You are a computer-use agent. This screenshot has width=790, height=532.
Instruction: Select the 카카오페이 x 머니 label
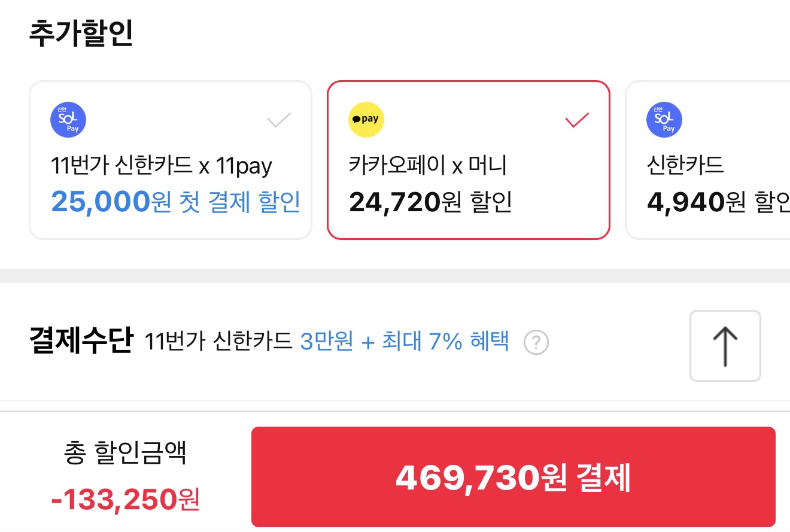click(x=427, y=166)
